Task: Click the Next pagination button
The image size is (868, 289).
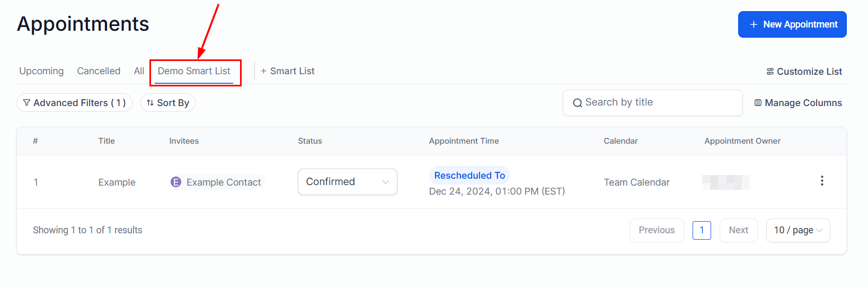Action: 738,230
